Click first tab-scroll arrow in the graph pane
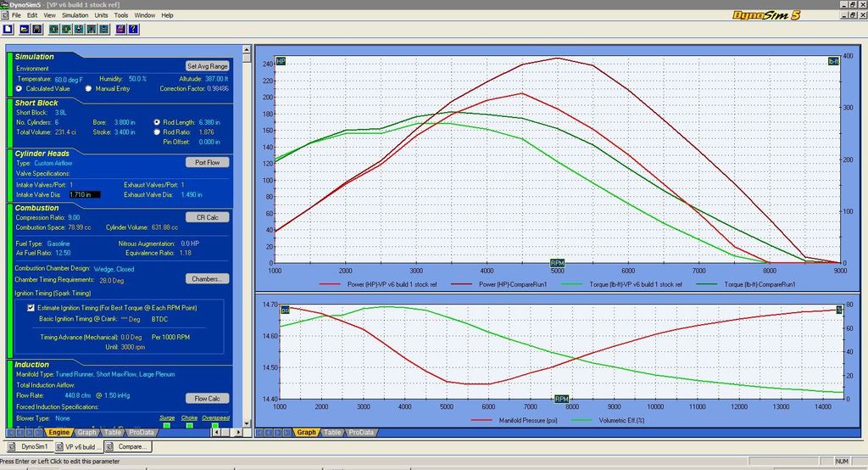Screen dimensions: 868x470 tap(259, 433)
